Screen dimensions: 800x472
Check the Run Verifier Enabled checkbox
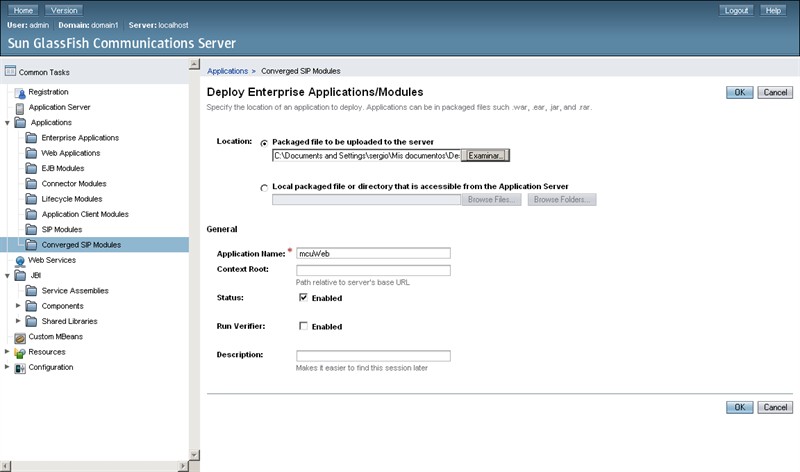pos(303,326)
